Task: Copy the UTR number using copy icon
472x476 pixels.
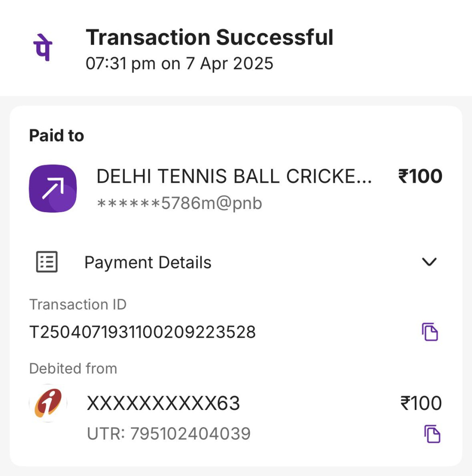Action: pos(432,434)
